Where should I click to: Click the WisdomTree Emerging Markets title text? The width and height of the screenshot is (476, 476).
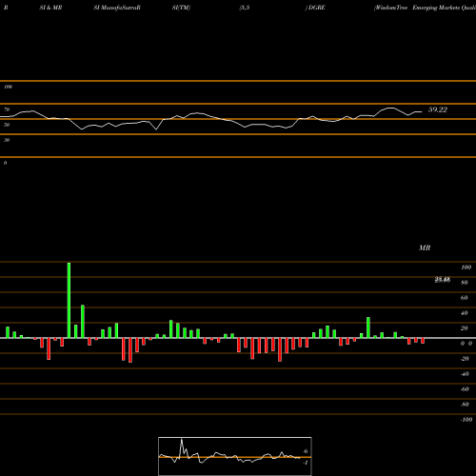[x=425, y=8]
